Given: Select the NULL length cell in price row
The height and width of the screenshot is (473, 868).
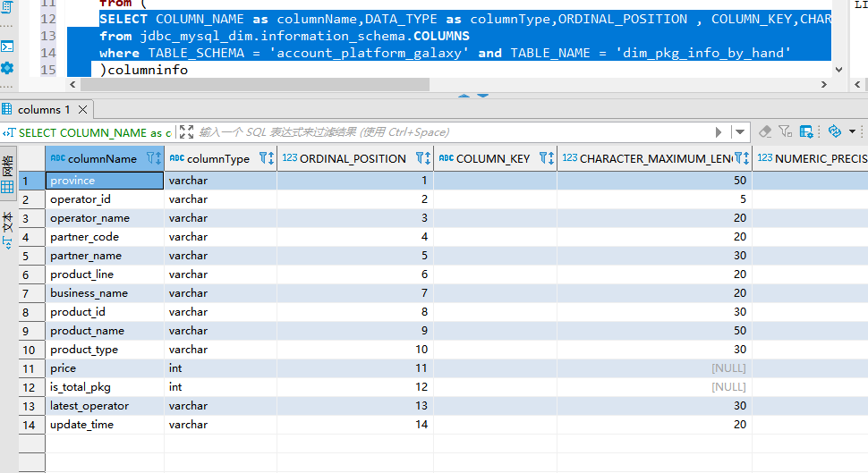Looking at the screenshot, I should pyautogui.click(x=654, y=368).
